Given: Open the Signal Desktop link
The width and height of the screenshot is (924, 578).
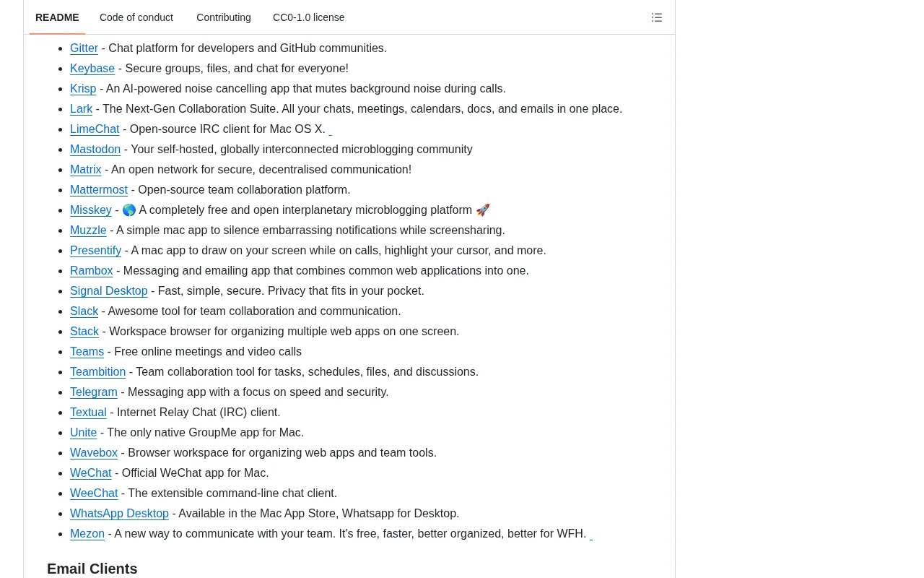Looking at the screenshot, I should pos(109,291).
